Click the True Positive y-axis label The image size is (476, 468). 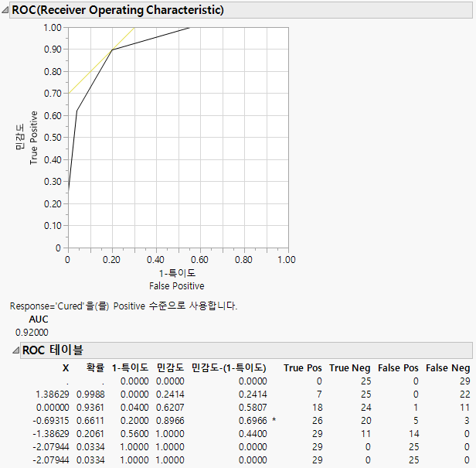click(x=34, y=138)
